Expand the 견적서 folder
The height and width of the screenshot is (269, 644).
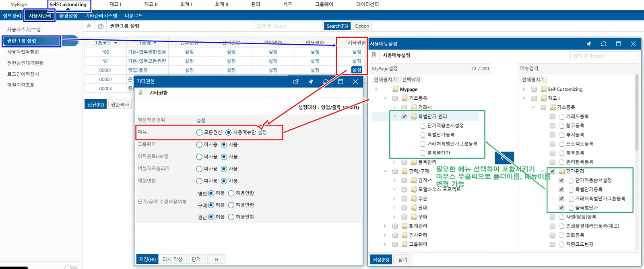394,180
